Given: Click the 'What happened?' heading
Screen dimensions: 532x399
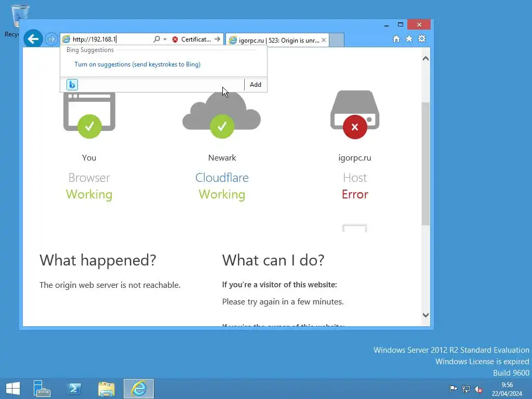Looking at the screenshot, I should point(98,260).
